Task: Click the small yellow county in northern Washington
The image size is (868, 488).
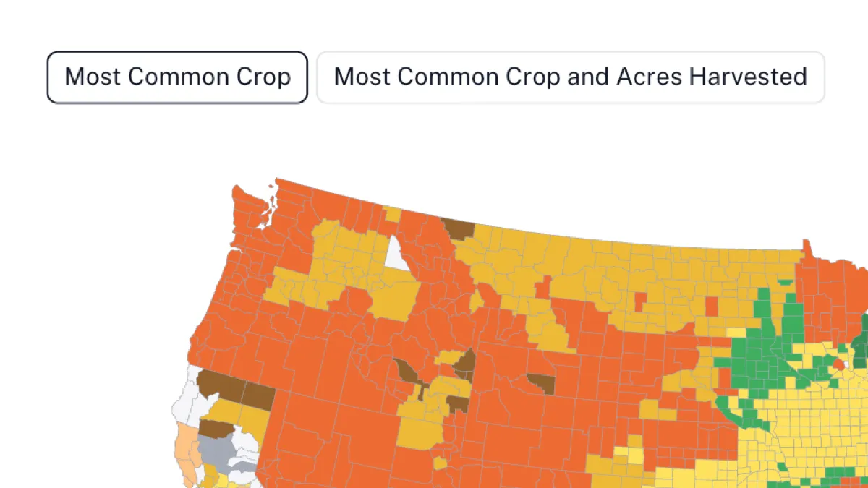Action: tap(392, 214)
